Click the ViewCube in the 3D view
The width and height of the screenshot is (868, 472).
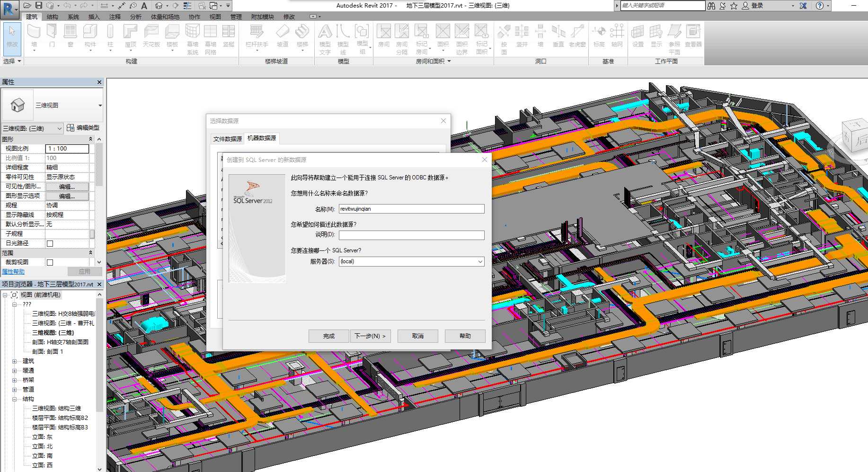click(855, 136)
